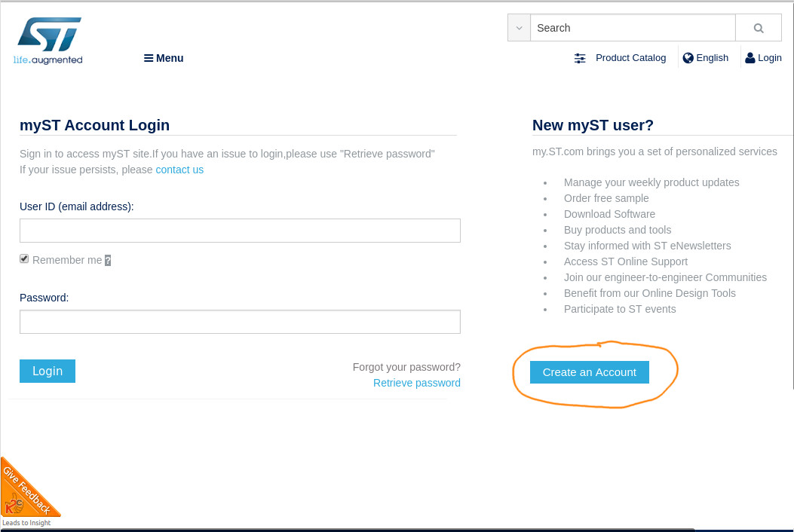Focus the Password input field
This screenshot has height=532, width=794.
(x=240, y=322)
